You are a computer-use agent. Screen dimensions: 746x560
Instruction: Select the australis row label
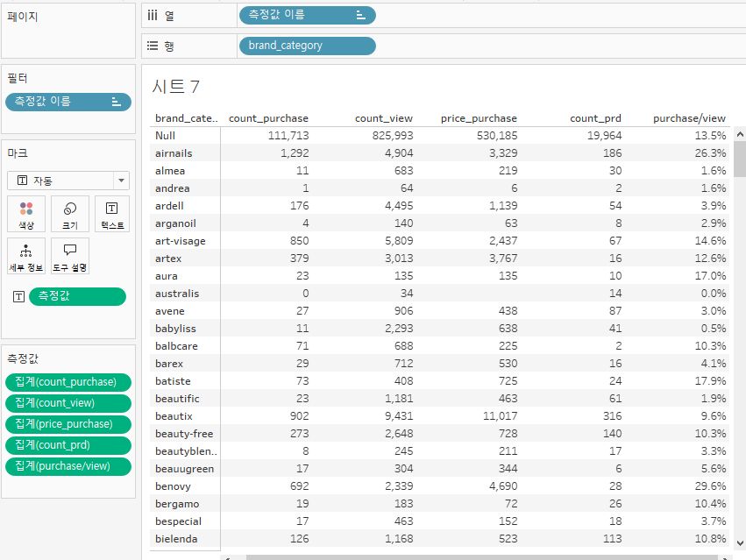coord(177,294)
